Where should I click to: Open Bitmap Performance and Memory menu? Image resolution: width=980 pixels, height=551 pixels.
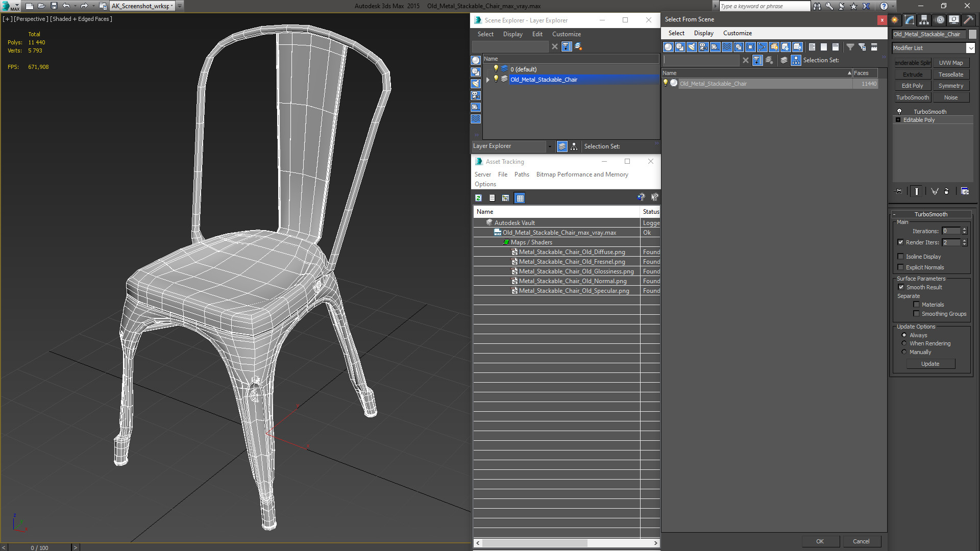click(x=582, y=174)
